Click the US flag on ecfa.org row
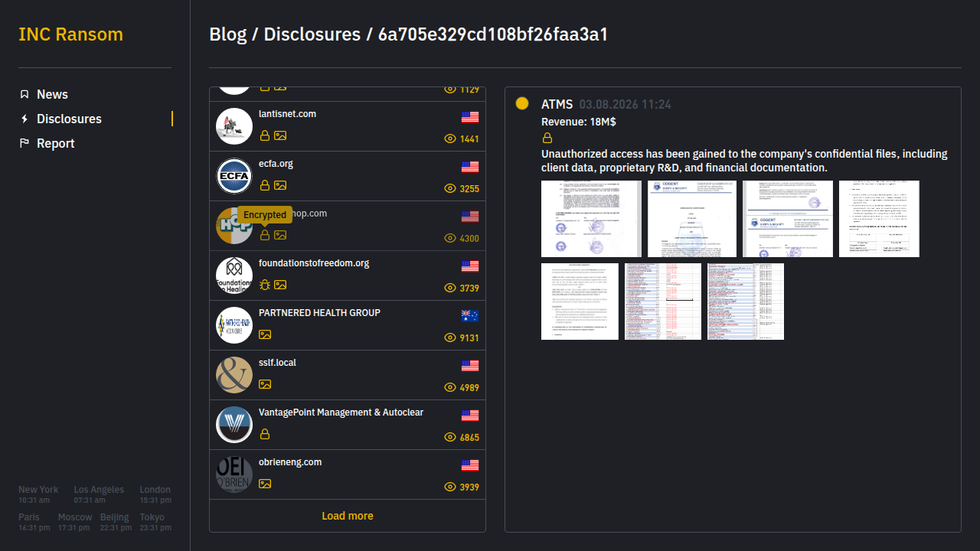980x551 pixels. 470,167
